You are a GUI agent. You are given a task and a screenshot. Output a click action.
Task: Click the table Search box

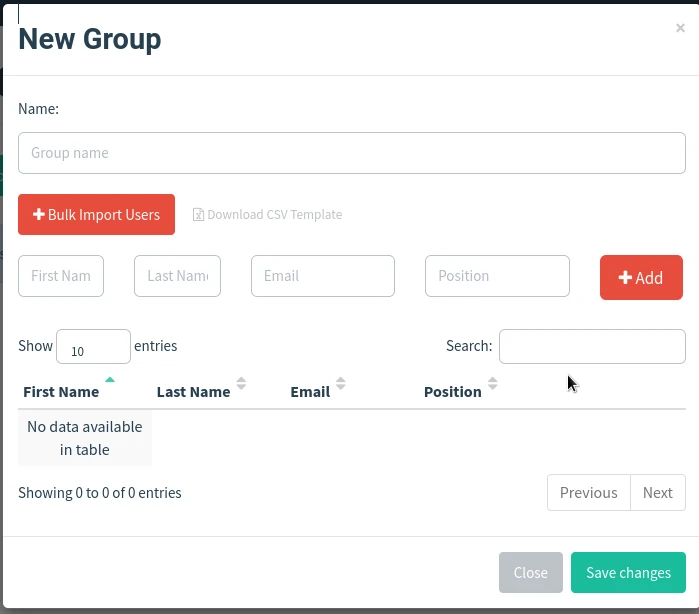pos(592,346)
